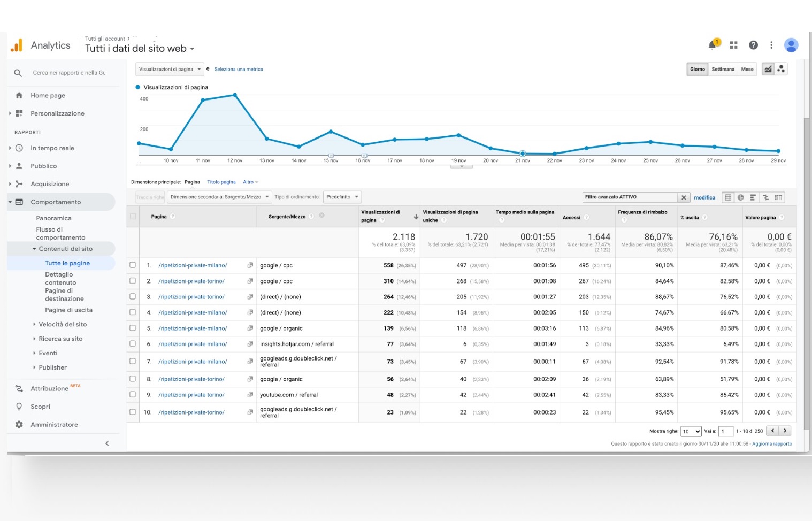Open the Dimensione secondaria: Sorgente/Mezzo dropdown

(x=219, y=197)
